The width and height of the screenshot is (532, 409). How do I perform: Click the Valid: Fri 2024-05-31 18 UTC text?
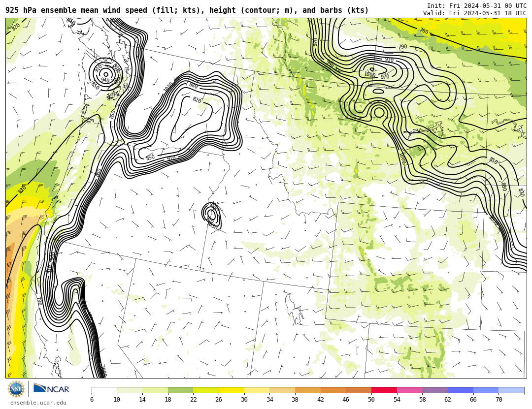pyautogui.click(x=475, y=13)
